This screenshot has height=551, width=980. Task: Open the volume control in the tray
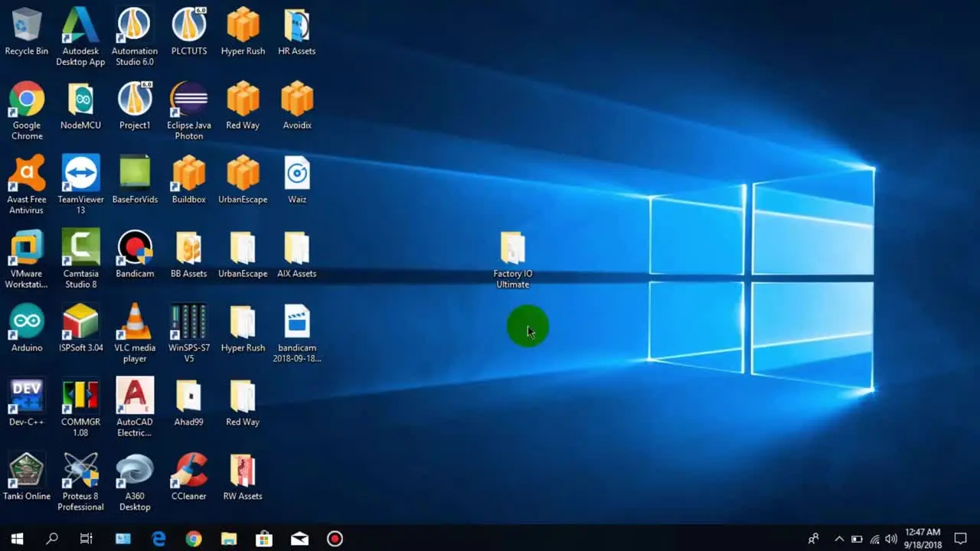[x=891, y=539]
